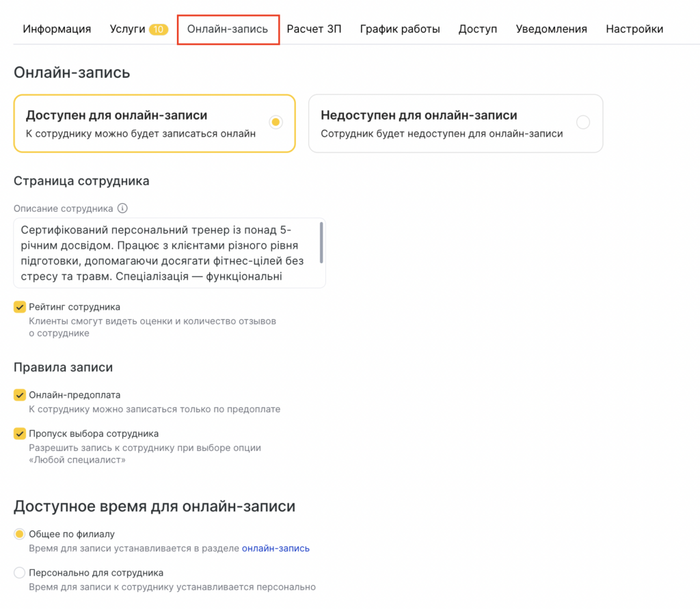This screenshot has height=609, width=700.
Task: Select the Доступен для онлайн-записи option
Action: point(275,123)
